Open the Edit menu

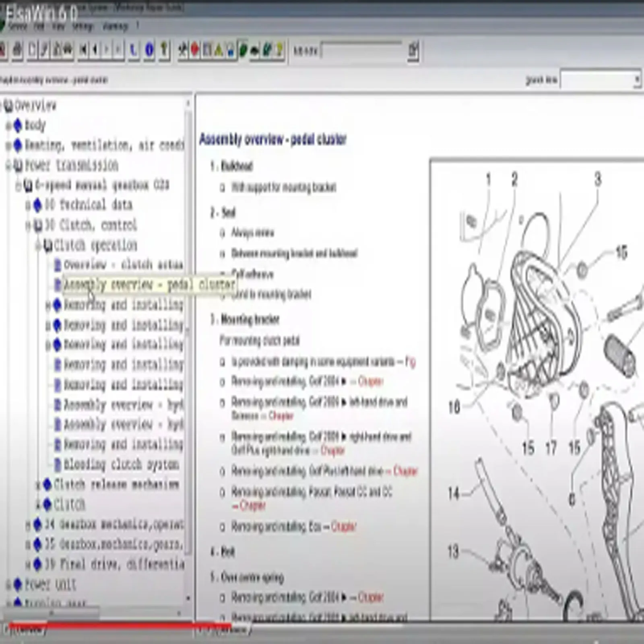(39, 27)
